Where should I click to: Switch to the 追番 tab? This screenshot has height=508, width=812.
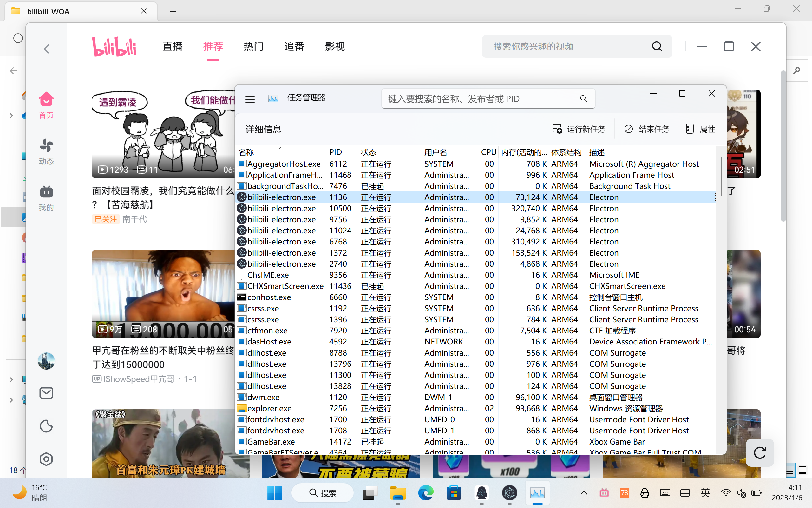(x=294, y=46)
